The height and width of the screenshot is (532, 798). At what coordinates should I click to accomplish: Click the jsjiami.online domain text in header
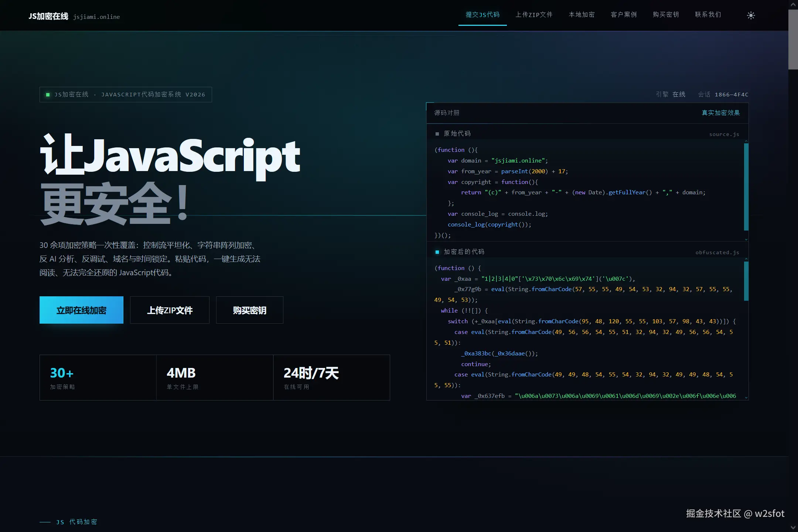(96, 17)
